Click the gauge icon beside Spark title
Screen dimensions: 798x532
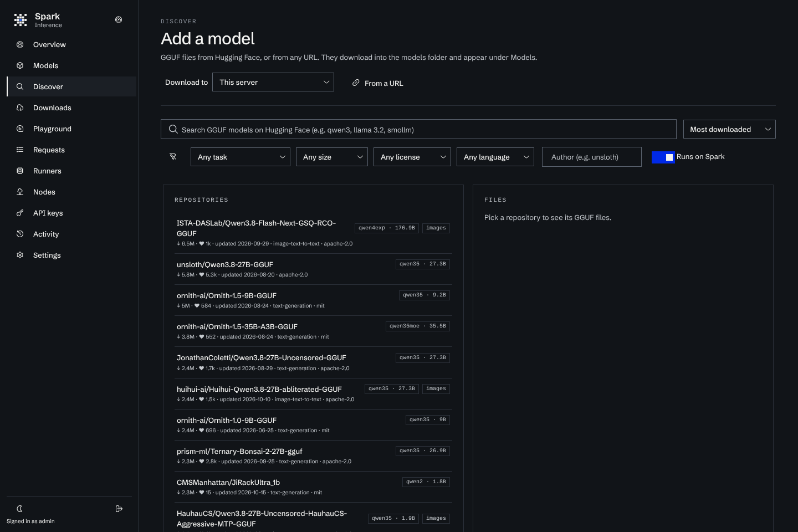click(119, 19)
